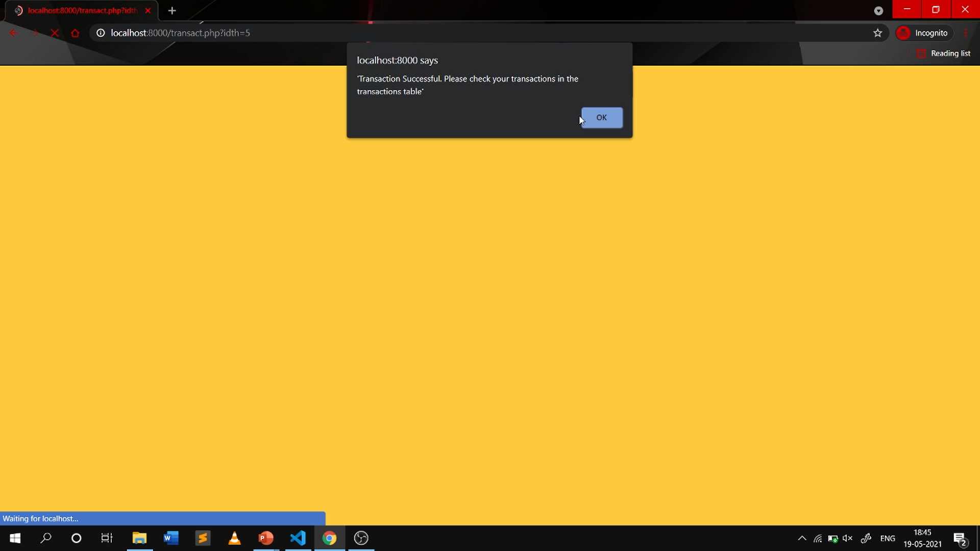Click the Incognito profile button

click(x=924, y=33)
